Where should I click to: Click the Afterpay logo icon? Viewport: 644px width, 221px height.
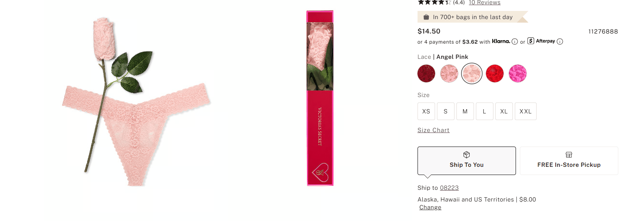coord(531,41)
